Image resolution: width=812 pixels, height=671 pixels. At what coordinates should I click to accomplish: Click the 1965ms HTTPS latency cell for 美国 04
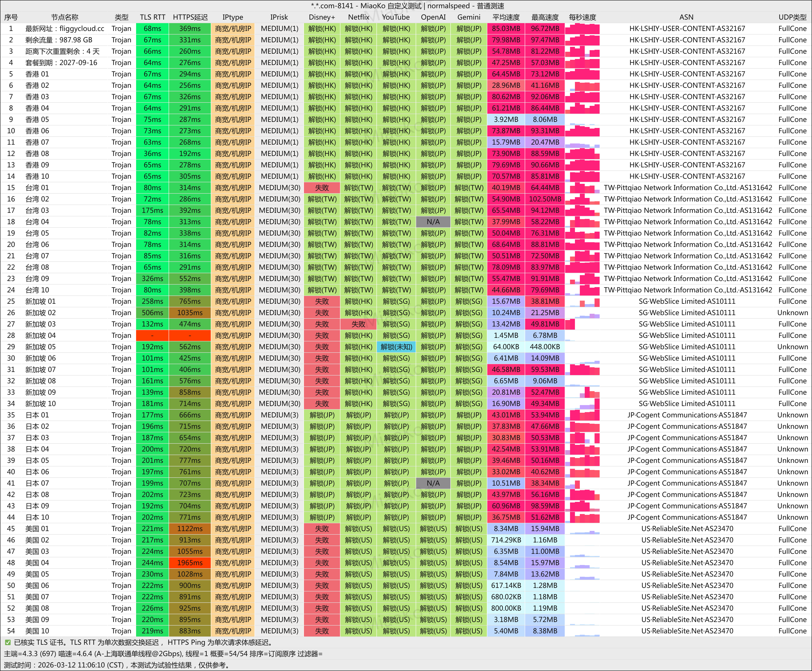click(190, 563)
